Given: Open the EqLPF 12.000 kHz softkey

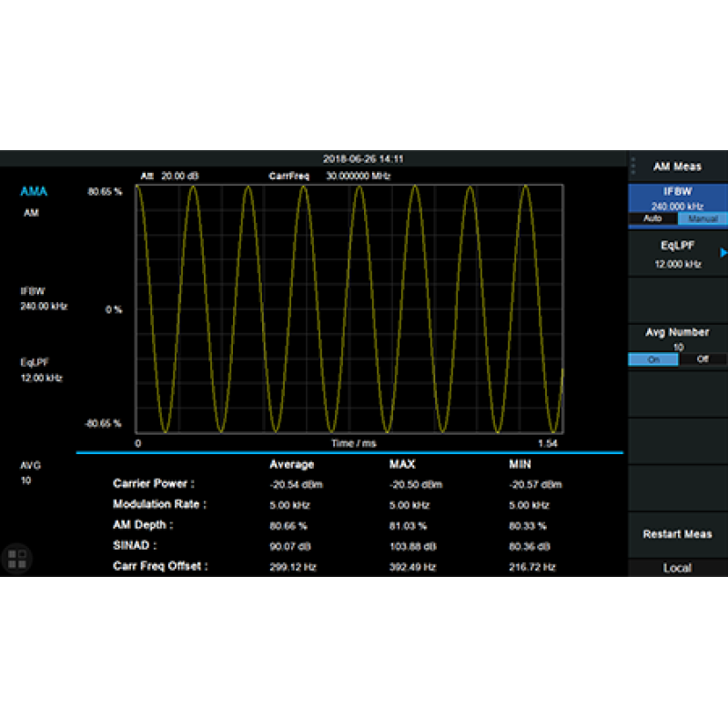Looking at the screenshot, I should click(x=677, y=254).
